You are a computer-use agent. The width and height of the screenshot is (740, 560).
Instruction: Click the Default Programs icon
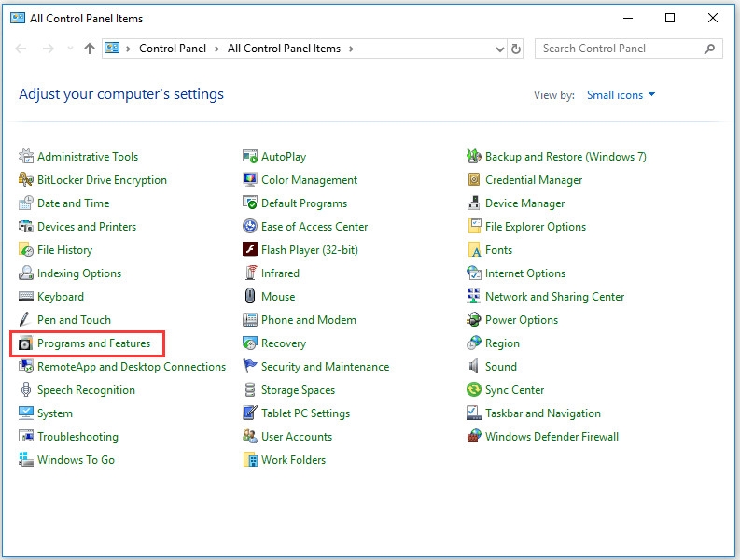click(250, 203)
